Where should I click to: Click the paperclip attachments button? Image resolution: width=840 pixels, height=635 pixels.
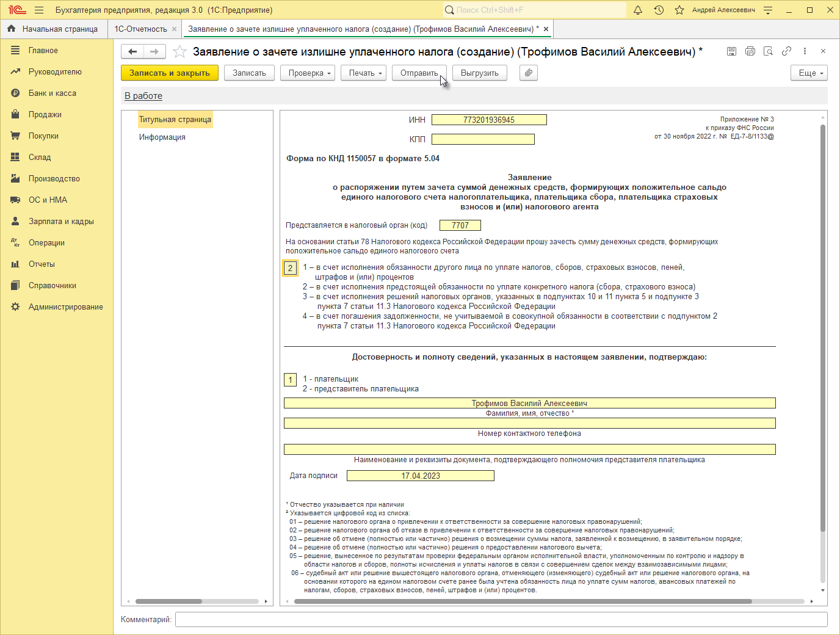[529, 73]
